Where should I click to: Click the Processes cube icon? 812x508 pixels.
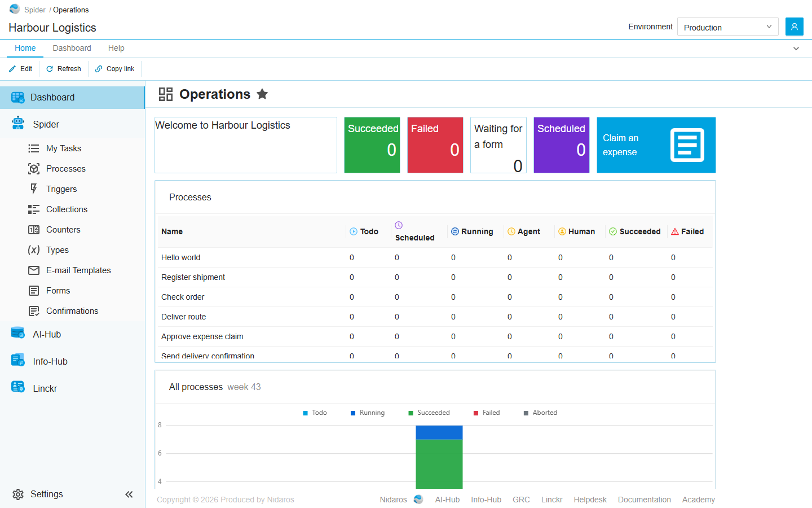click(34, 169)
